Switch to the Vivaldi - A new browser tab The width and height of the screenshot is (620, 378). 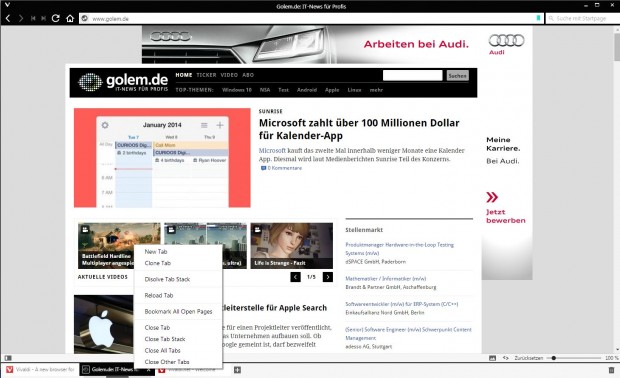click(40, 370)
